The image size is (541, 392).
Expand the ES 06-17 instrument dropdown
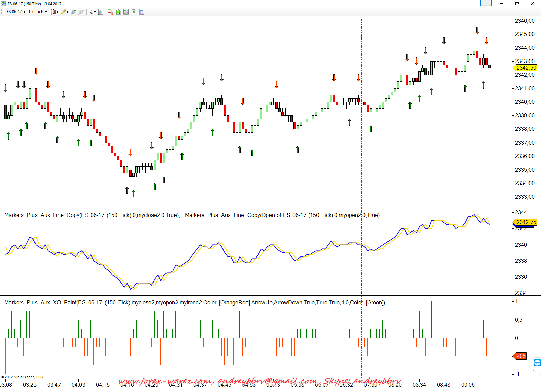16,12
